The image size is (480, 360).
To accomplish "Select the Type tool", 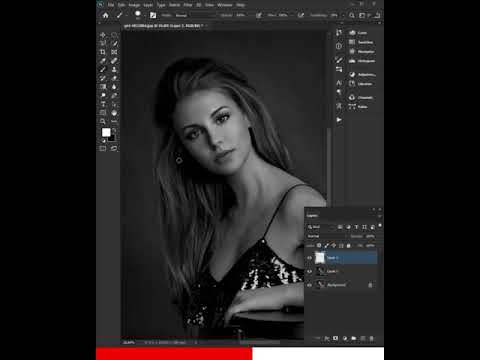I will (103, 104).
